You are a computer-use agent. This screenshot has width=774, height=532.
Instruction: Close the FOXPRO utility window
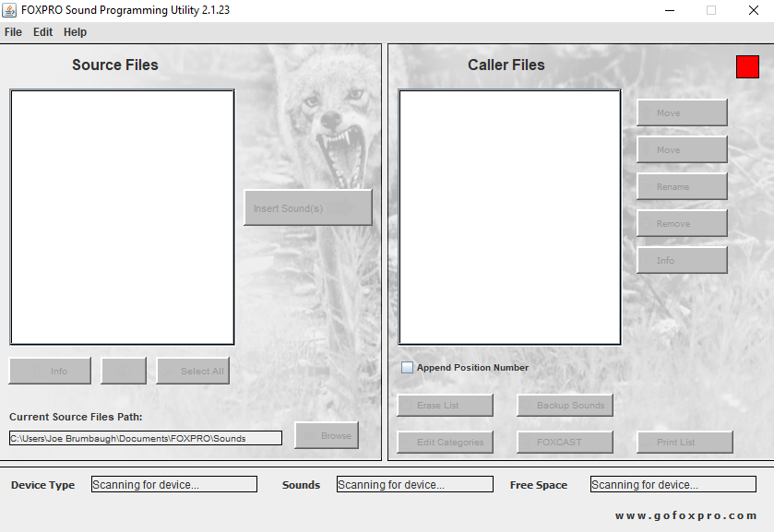[x=754, y=10]
